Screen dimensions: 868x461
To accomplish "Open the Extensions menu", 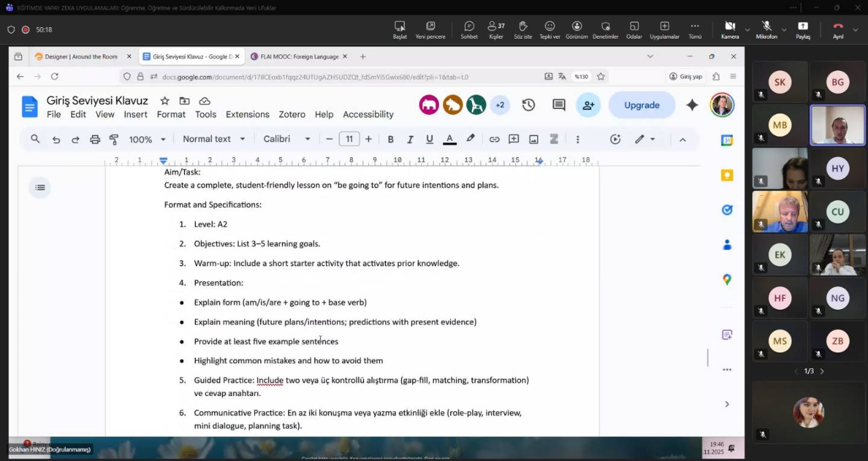I will click(x=247, y=114).
